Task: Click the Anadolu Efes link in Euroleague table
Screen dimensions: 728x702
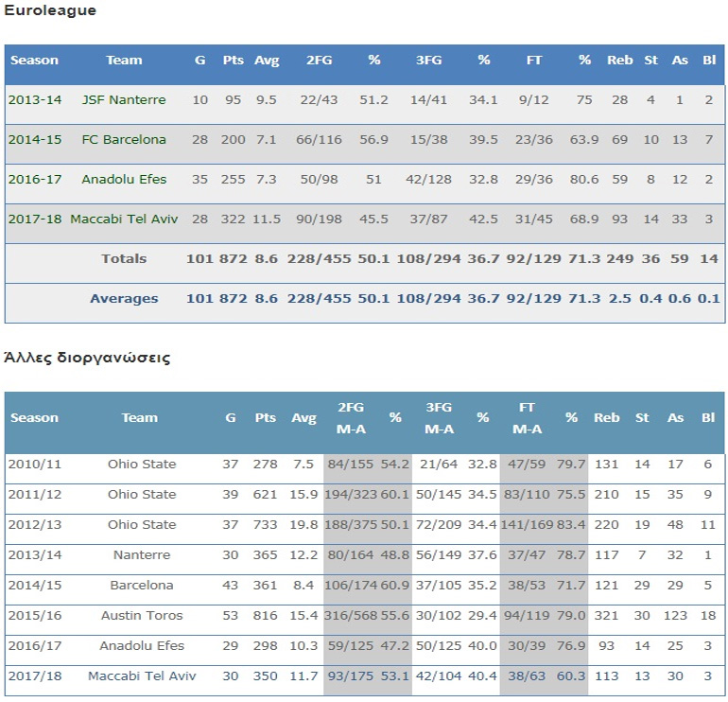Action: [123, 180]
